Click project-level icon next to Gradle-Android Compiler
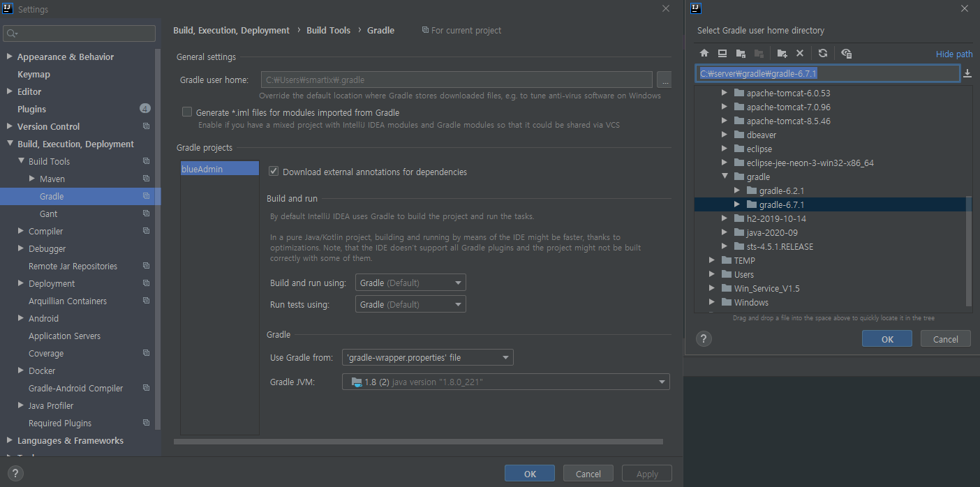Screen dimensions: 980x487 point(146,388)
